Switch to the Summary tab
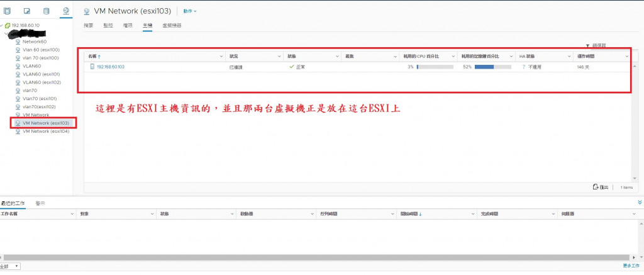 coord(88,25)
